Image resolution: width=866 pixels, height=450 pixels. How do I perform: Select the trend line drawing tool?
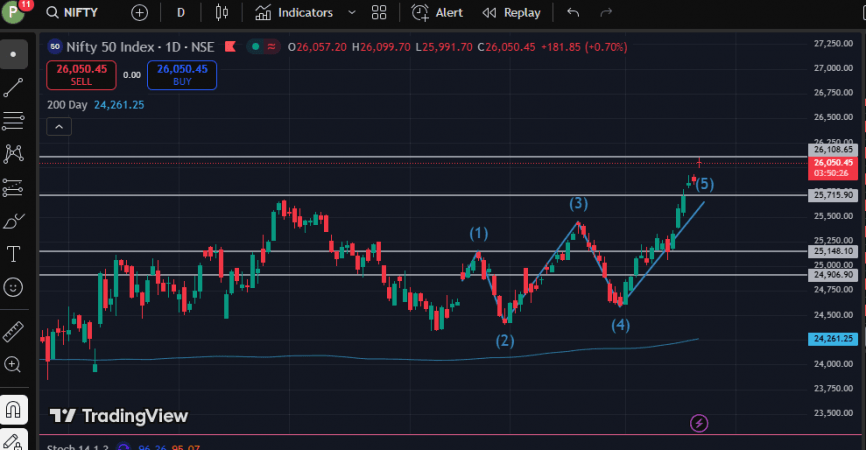point(13,88)
